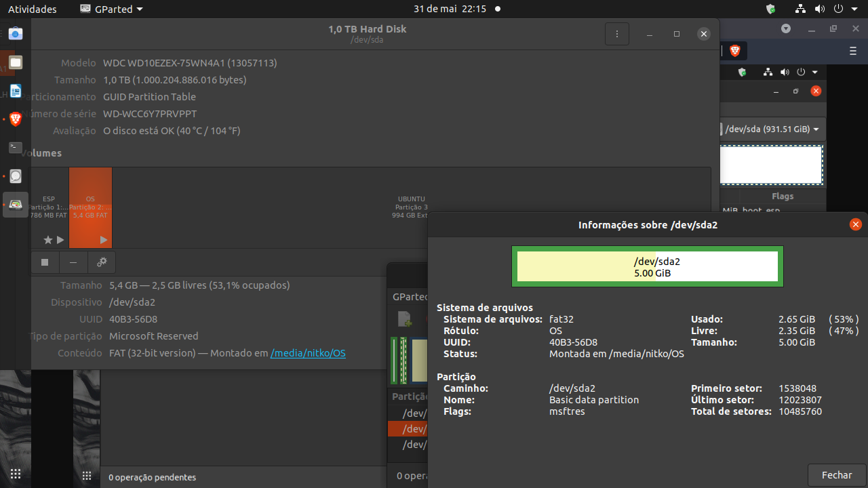Image resolution: width=868 pixels, height=488 pixels.
Task: Click 'msftres' flag value in dialog
Action: point(567,411)
